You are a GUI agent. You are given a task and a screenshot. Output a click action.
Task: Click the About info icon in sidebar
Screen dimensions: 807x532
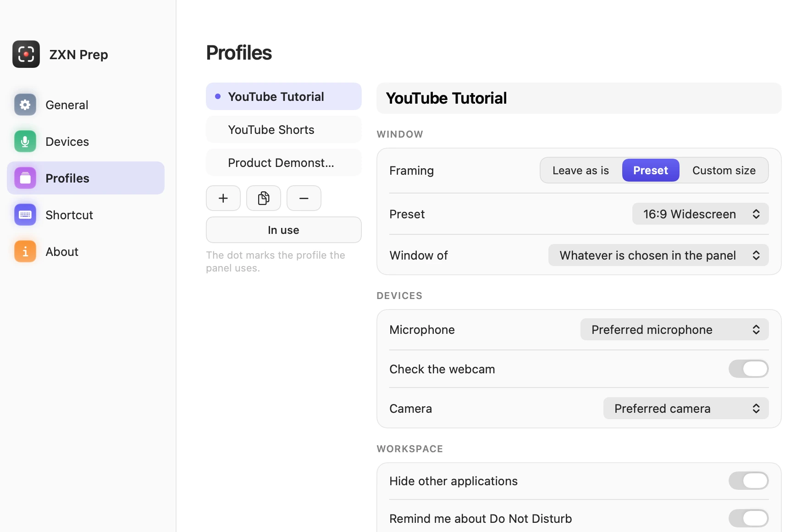(x=25, y=251)
